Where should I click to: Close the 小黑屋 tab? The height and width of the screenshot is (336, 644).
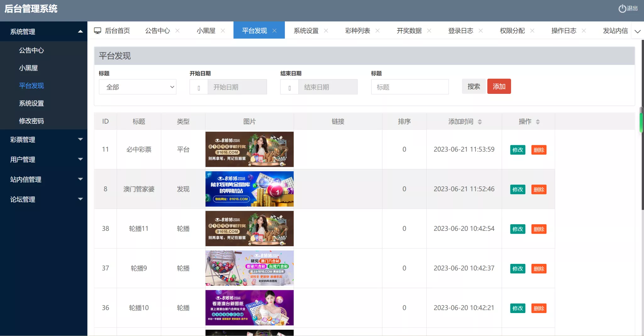[x=223, y=31]
